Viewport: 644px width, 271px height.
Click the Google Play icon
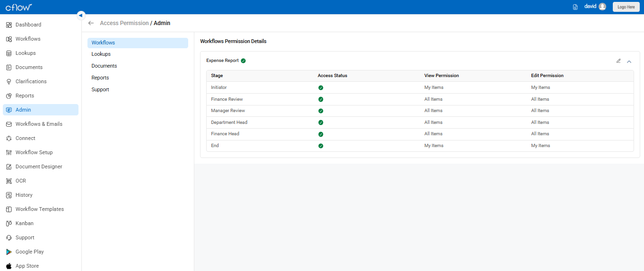coord(9,252)
